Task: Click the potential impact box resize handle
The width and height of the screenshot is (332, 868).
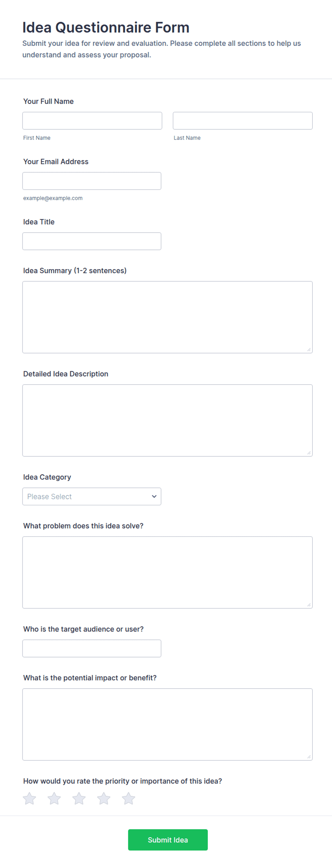Action: tap(309, 757)
